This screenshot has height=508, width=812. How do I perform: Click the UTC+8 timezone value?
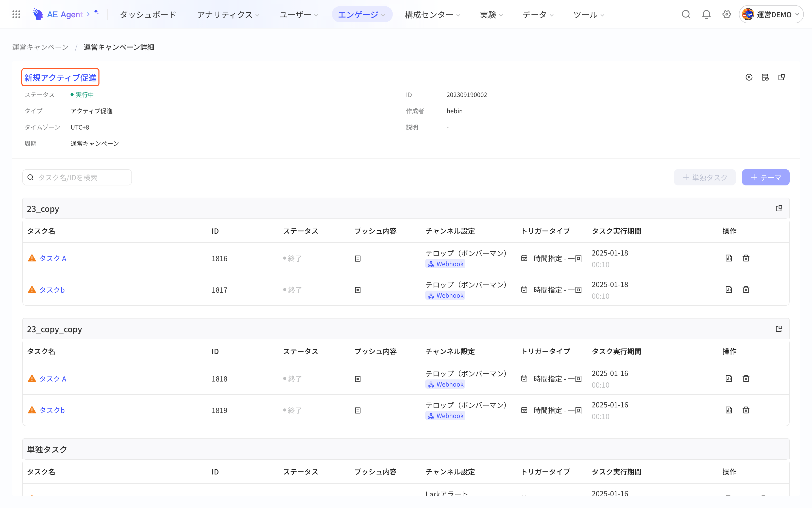[x=80, y=127]
